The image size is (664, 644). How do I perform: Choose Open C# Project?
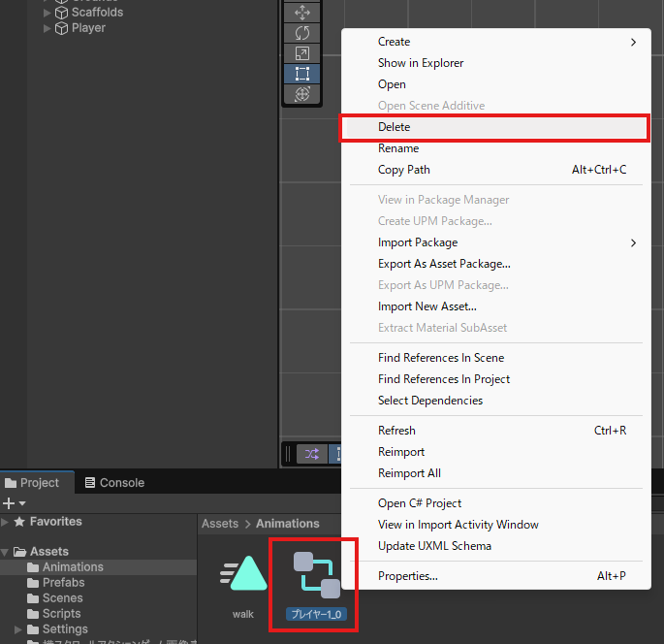pyautogui.click(x=496, y=503)
